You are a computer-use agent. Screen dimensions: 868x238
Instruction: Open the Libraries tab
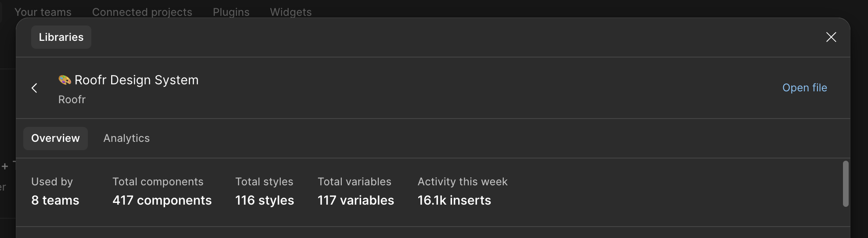coord(61,37)
